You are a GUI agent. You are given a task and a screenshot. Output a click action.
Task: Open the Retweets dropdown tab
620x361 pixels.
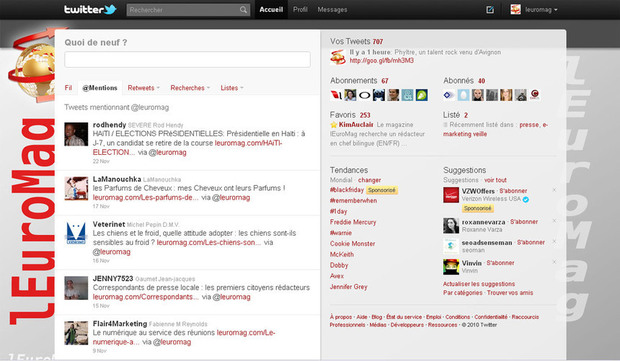click(143, 88)
